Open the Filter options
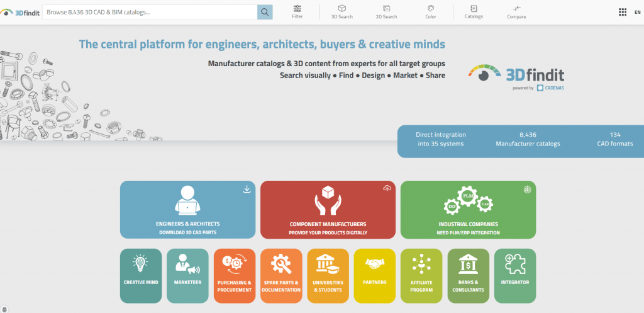The image size is (644, 313). (x=297, y=11)
